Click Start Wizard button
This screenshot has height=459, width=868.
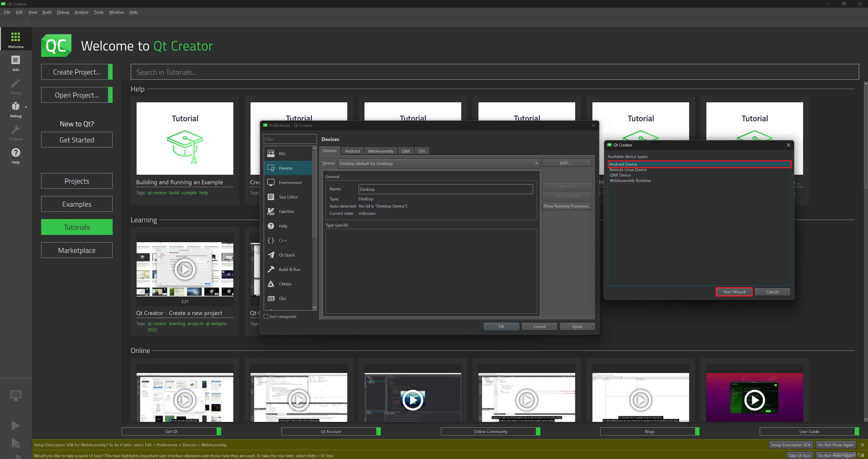[734, 292]
